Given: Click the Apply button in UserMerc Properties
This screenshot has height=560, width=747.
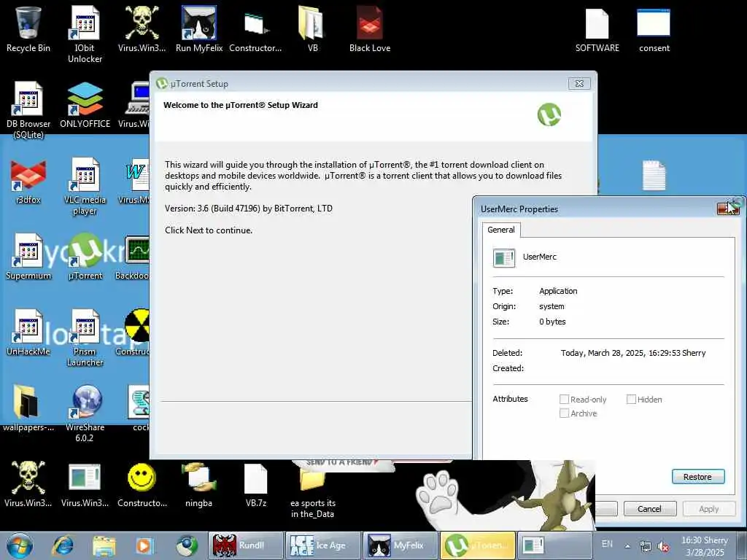Looking at the screenshot, I should click(x=709, y=508).
